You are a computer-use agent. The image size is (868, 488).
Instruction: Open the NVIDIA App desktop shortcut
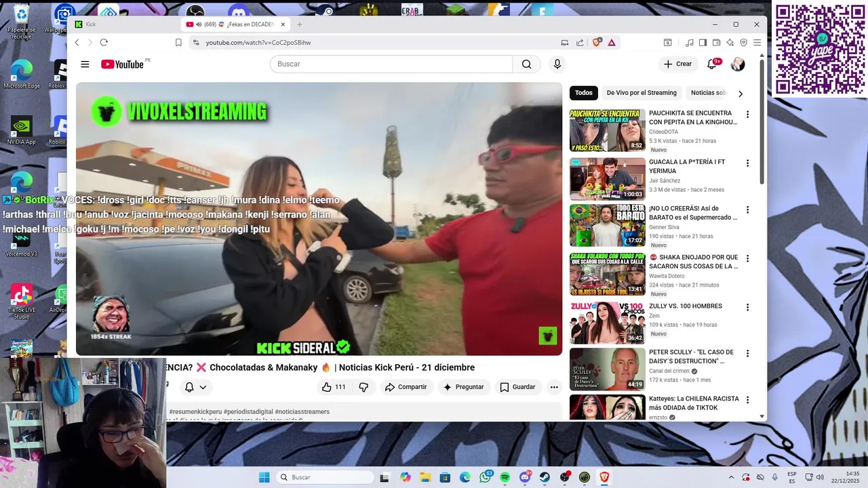pyautogui.click(x=21, y=131)
